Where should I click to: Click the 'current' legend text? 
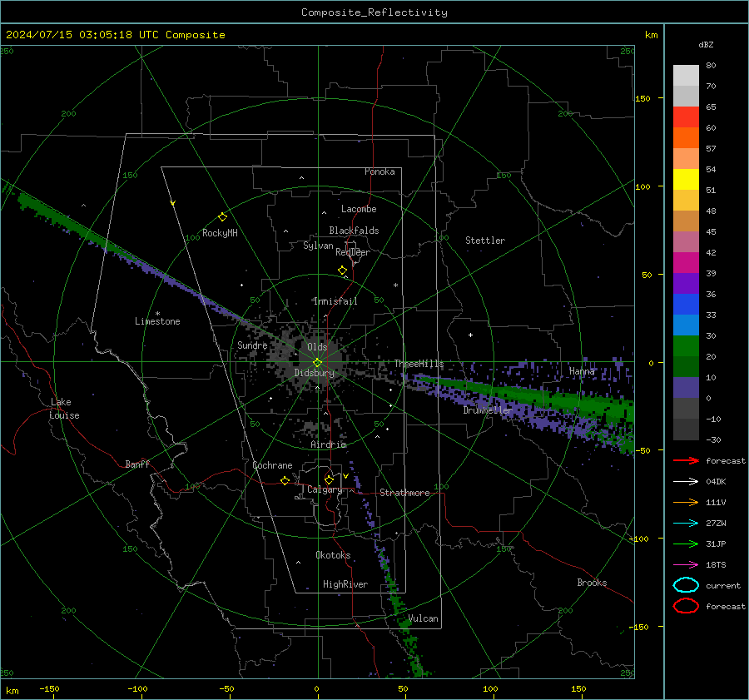(722, 586)
